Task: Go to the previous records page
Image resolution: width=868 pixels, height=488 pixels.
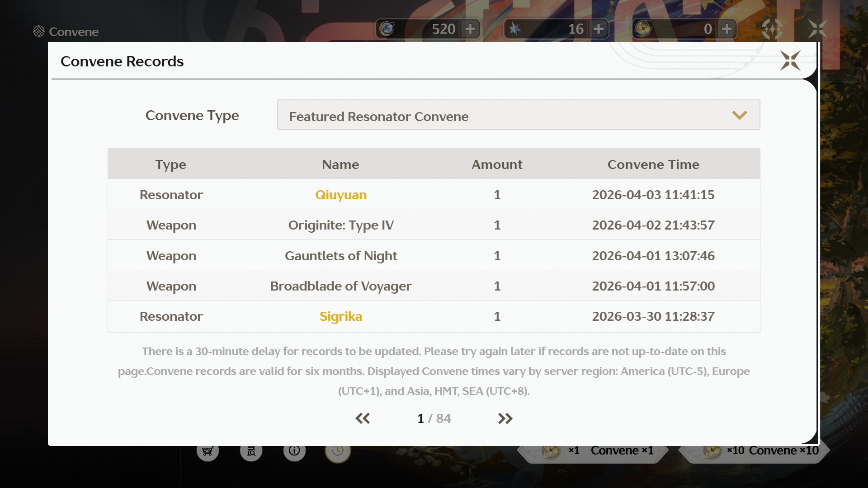Action: pos(363,418)
